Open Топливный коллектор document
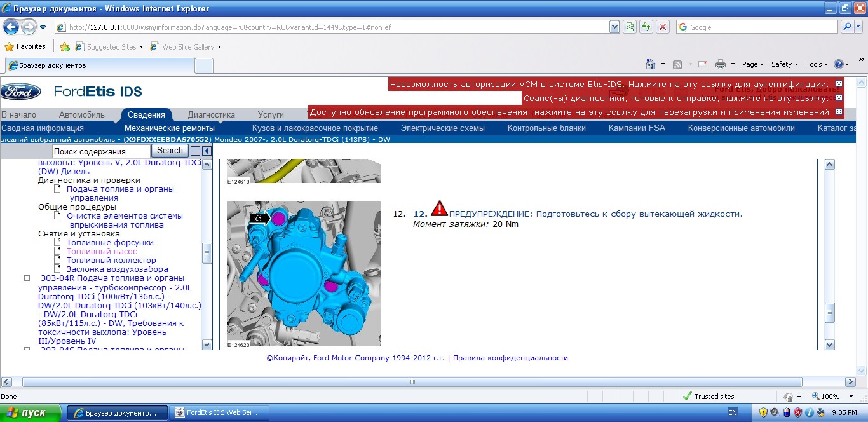This screenshot has height=422, width=868. 111,261
